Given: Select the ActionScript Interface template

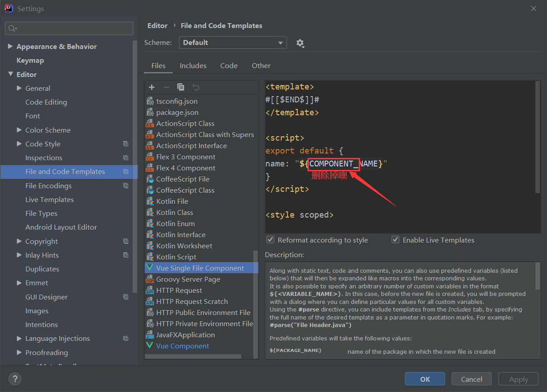Looking at the screenshot, I should [x=191, y=145].
